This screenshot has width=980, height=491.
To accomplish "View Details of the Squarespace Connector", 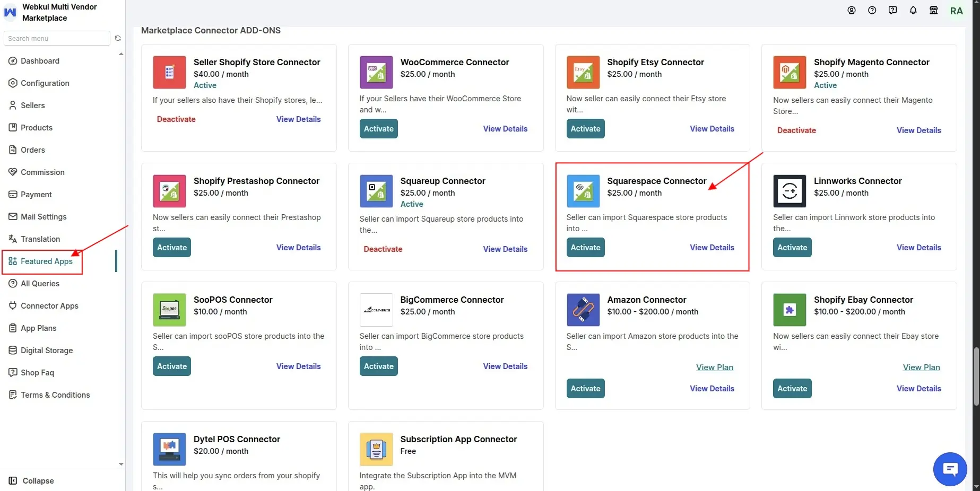I will point(712,248).
